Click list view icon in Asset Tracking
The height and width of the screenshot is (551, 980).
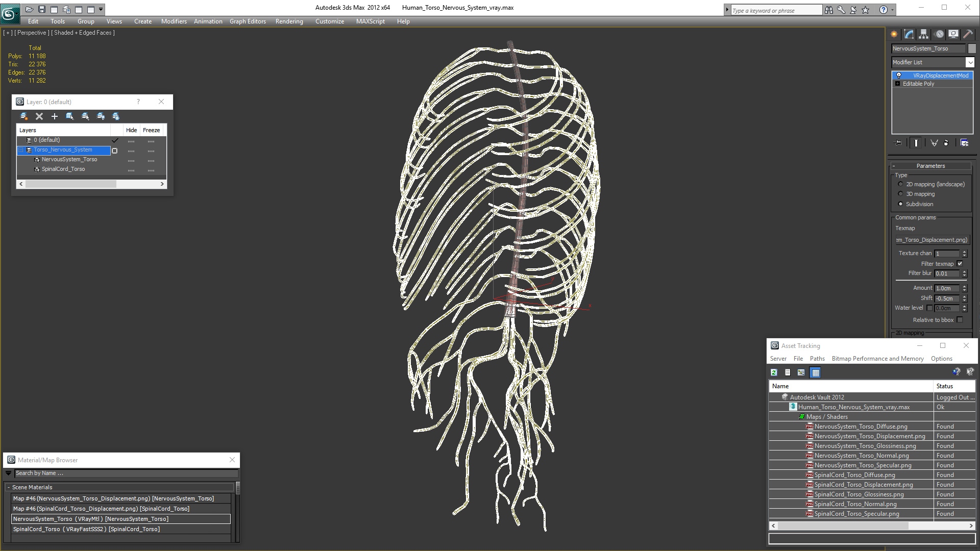click(x=788, y=372)
